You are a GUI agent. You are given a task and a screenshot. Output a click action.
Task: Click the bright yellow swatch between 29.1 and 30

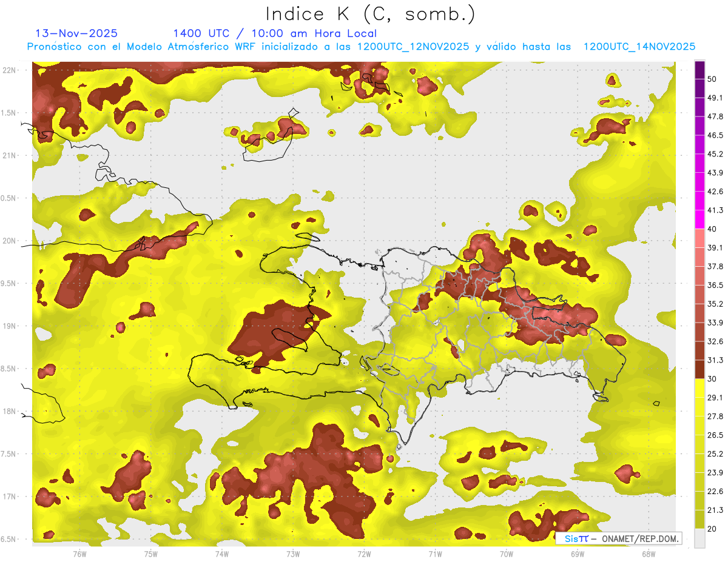pyautogui.click(x=700, y=388)
